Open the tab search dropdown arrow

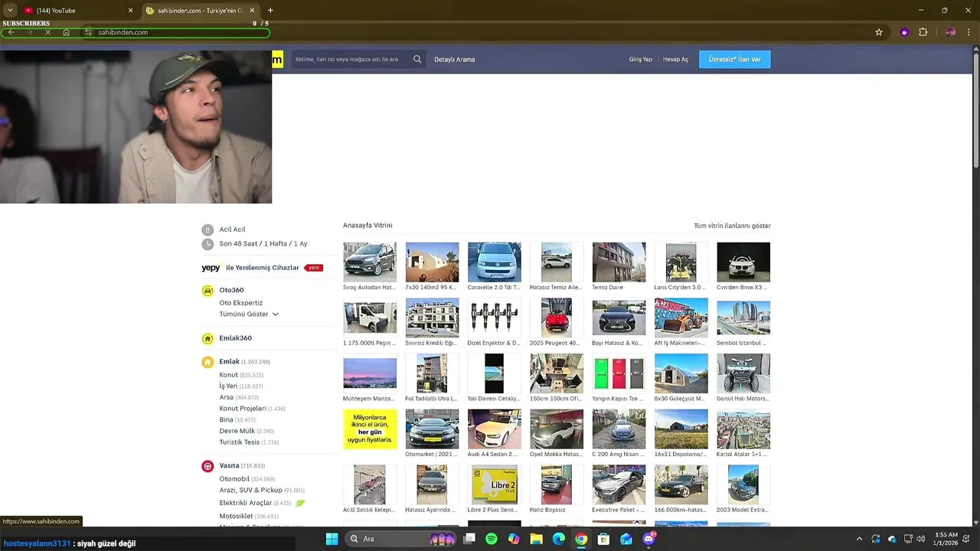(x=10, y=10)
